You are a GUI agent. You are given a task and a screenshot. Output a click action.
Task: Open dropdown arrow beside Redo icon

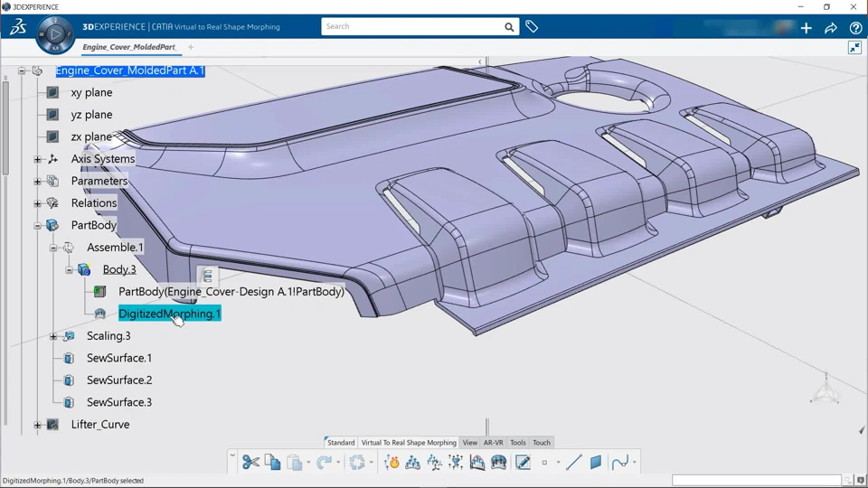[337, 463]
